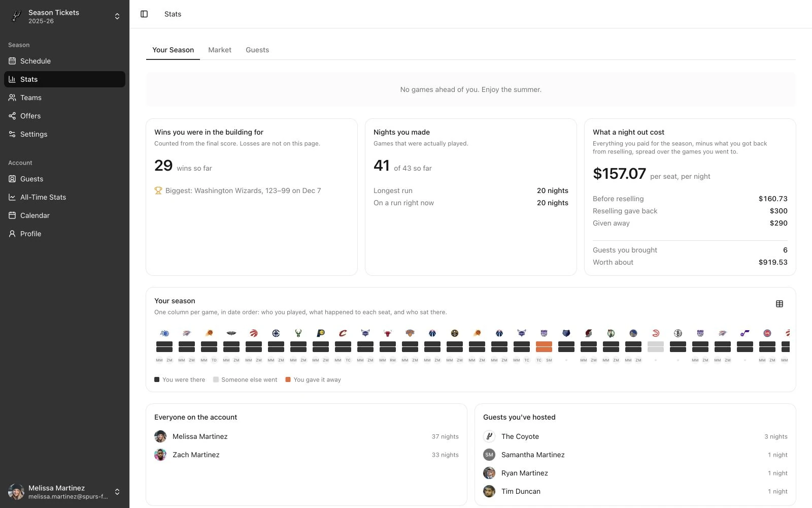Expand the Season Tickets 2025-26 switcher
Image resolution: width=812 pixels, height=508 pixels.
pyautogui.click(x=64, y=16)
